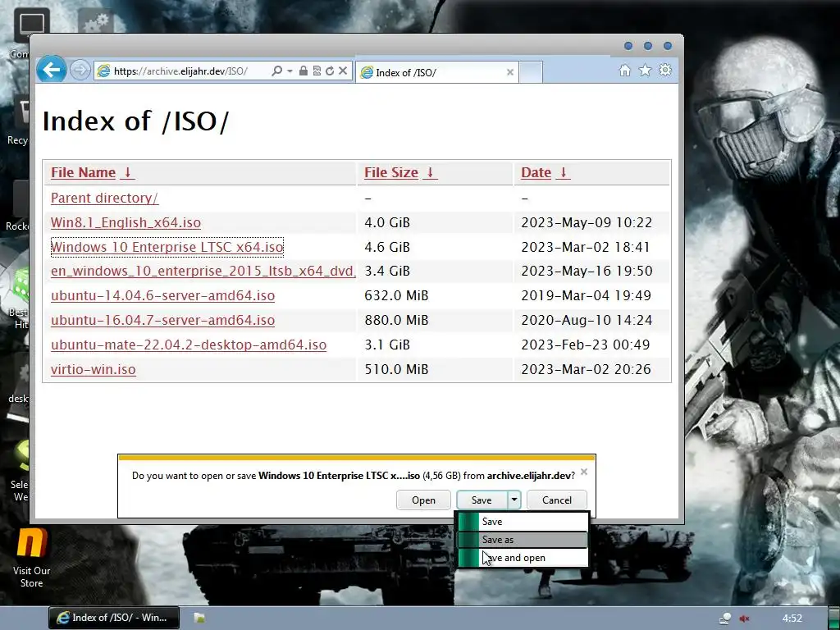Image resolution: width=840 pixels, height=630 pixels.
Task: Download ubuntu-14.04.6-server-amd64.iso
Action: 163,295
